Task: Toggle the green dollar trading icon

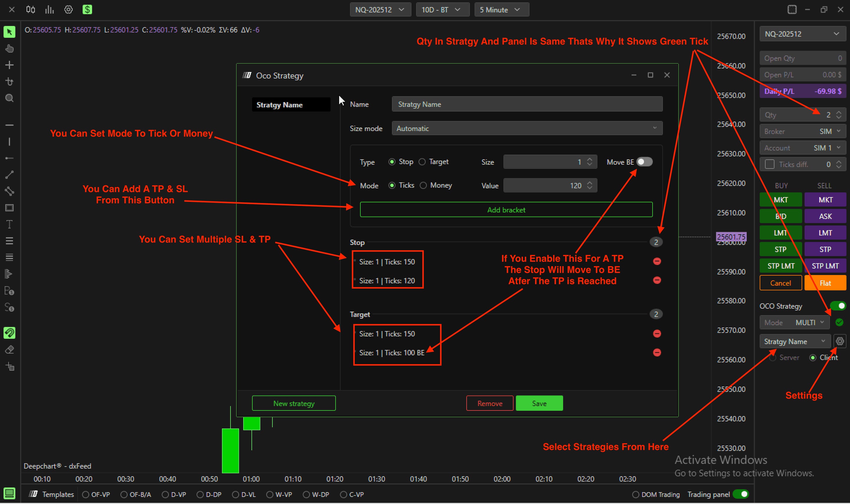Action: 87,9
